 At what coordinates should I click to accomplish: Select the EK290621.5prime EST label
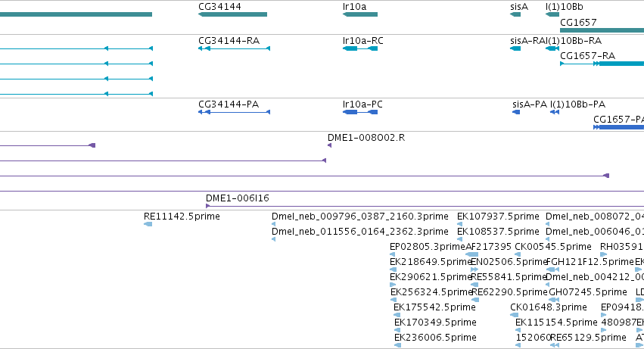[x=430, y=277]
